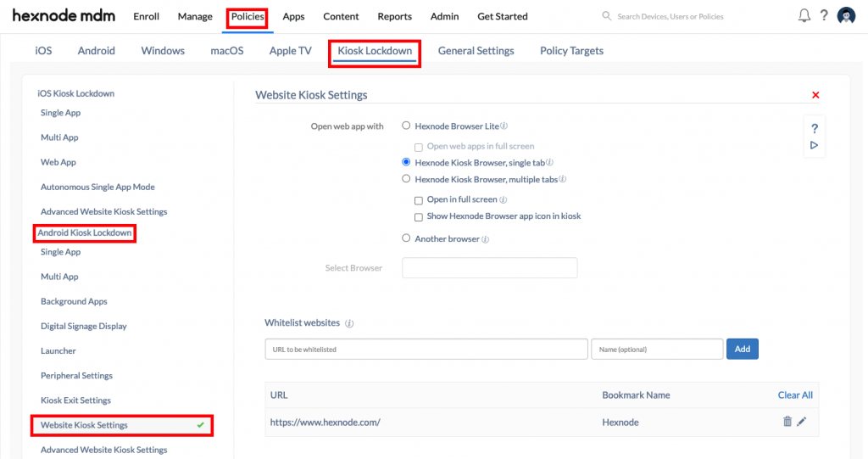Show info for Hexnode Browser Lite
The image size is (868, 459).
click(x=504, y=126)
